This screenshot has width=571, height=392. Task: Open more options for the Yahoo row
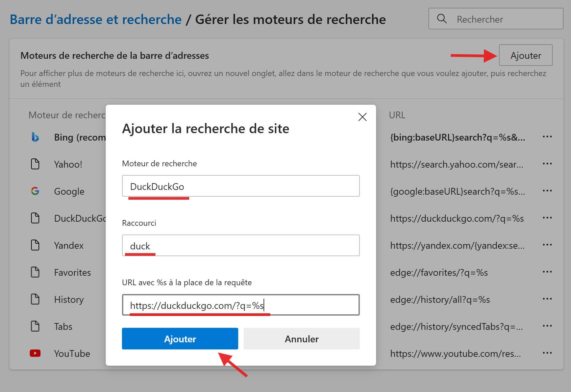coord(547,164)
